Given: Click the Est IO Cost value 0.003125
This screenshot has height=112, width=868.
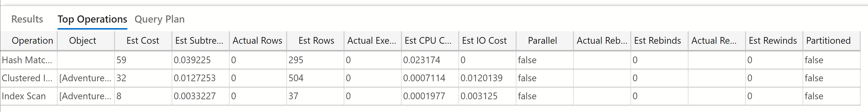Looking at the screenshot, I should [479, 96].
